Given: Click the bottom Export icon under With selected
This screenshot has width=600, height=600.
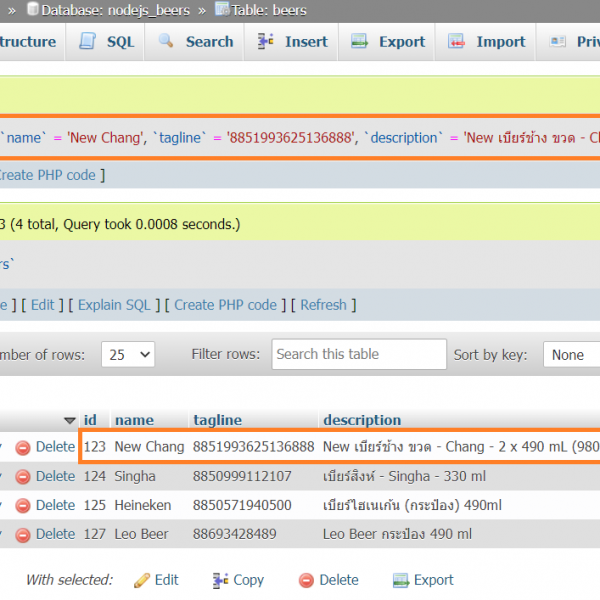Looking at the screenshot, I should 401,580.
